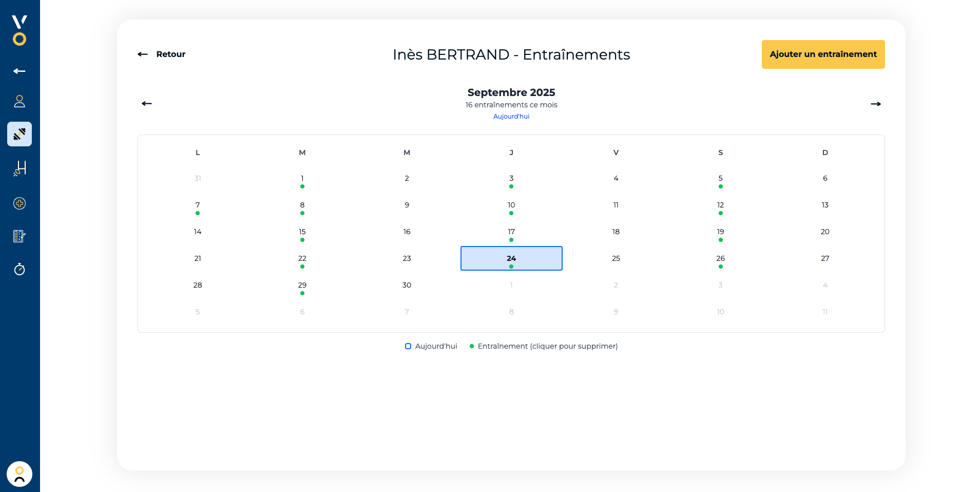Open the user account avatar at bottom

tap(20, 474)
